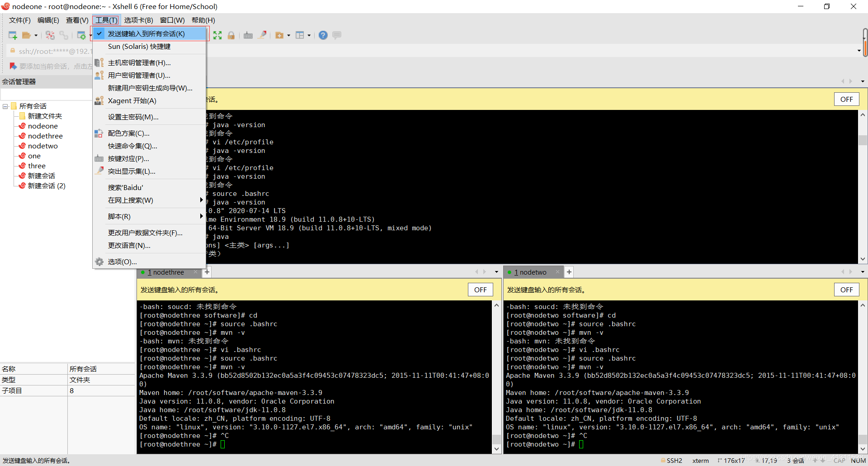Select nodethree session in session manager
The height and width of the screenshot is (466, 868).
45,136
